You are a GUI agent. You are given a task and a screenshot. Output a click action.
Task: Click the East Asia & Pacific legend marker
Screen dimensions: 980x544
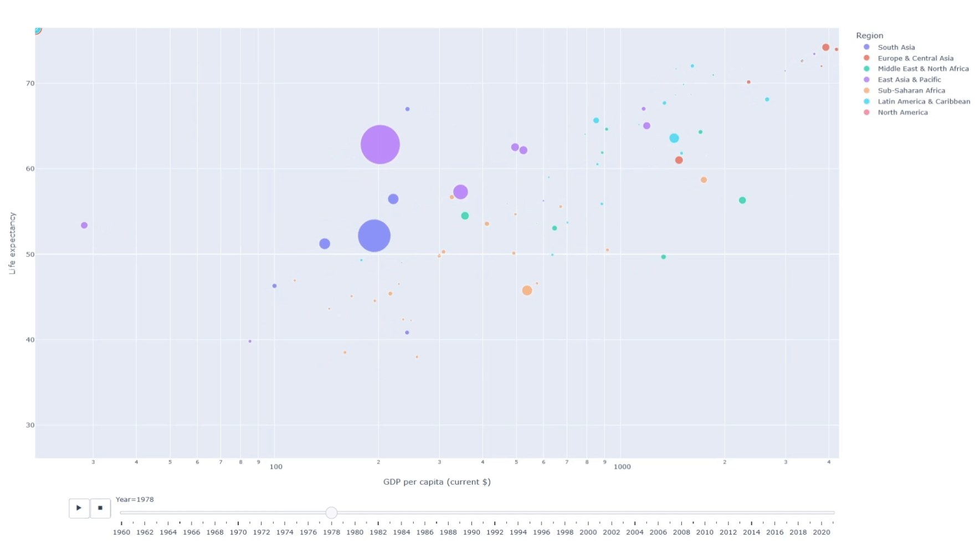[867, 79]
